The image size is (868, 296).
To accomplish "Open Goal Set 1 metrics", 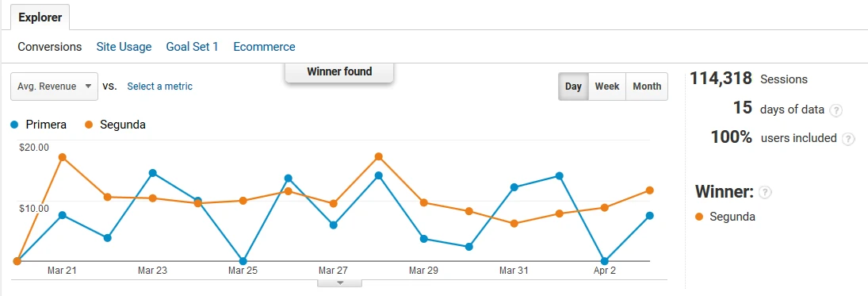I will [x=192, y=47].
